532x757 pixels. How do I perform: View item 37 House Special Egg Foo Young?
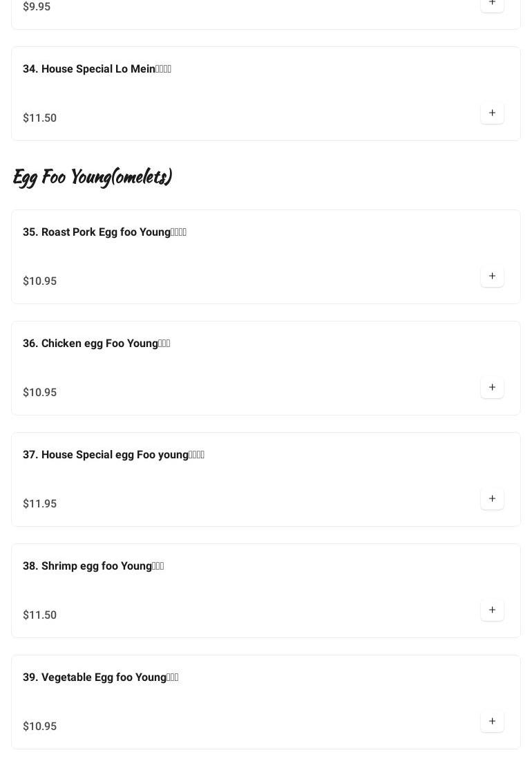(113, 455)
